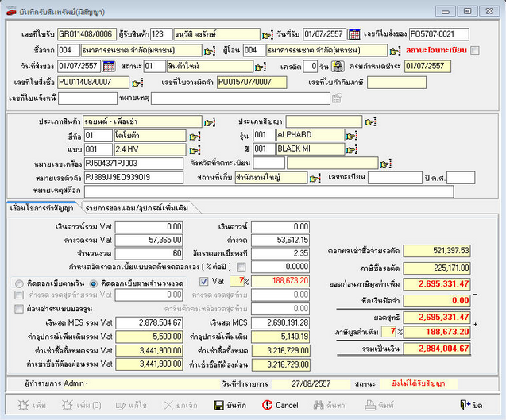Screen dimensions: 506x420
Task: Uncheck the Vat checkbox
Action: [203, 282]
